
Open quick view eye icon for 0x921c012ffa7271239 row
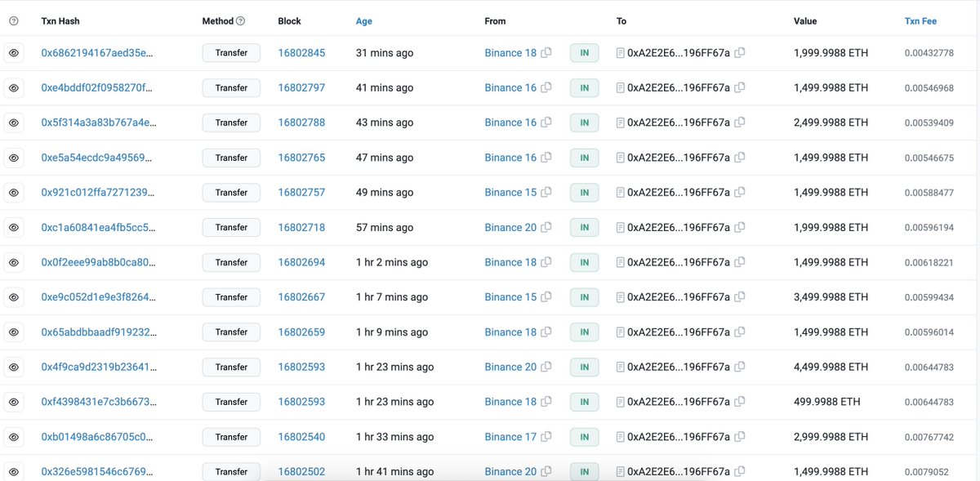14,193
